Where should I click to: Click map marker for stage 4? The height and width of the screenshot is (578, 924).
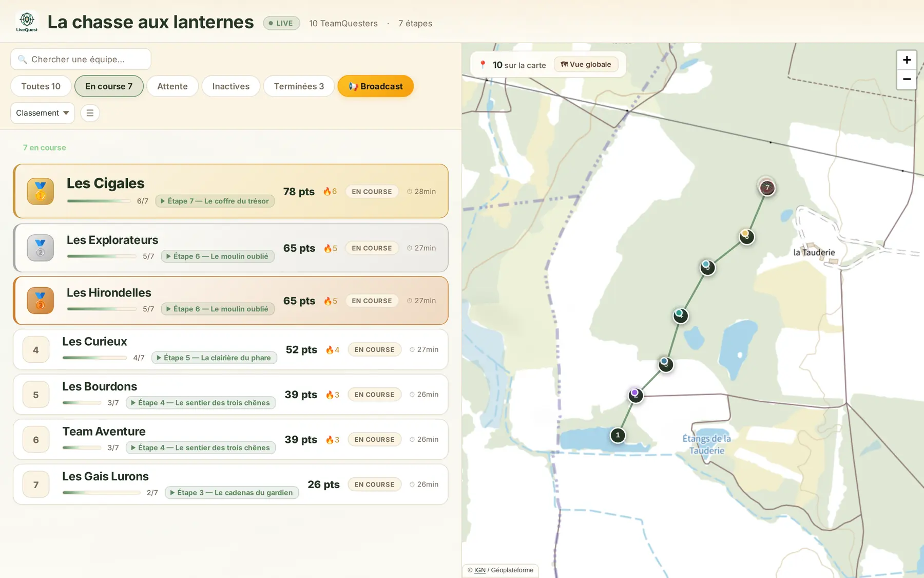coord(680,315)
